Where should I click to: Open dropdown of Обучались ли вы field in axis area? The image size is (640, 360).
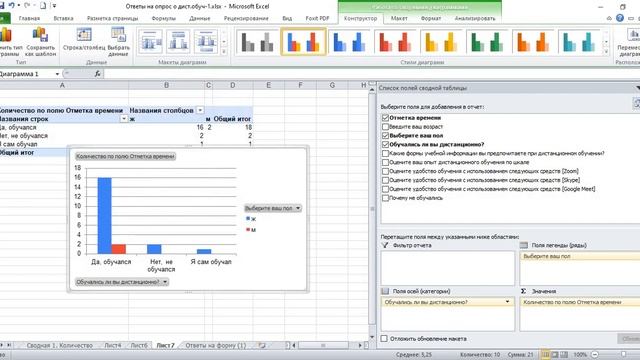507,302
